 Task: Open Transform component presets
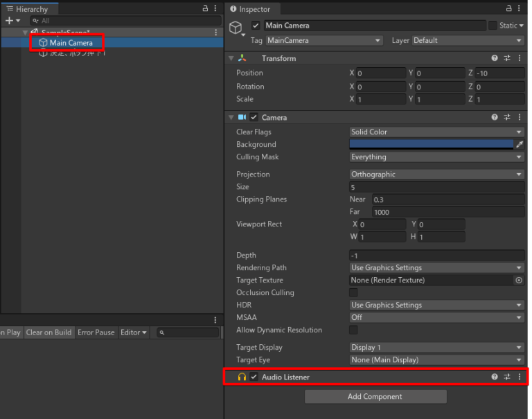point(507,58)
